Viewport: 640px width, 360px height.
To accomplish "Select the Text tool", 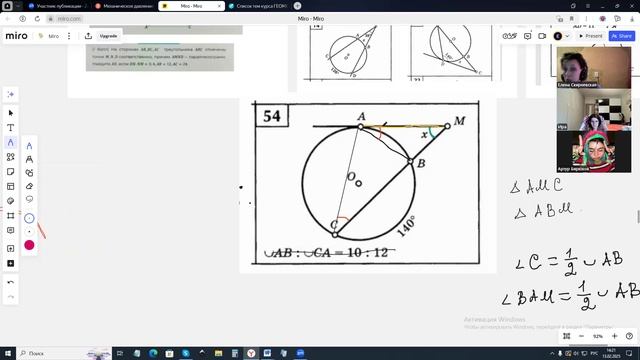I will point(11,128).
